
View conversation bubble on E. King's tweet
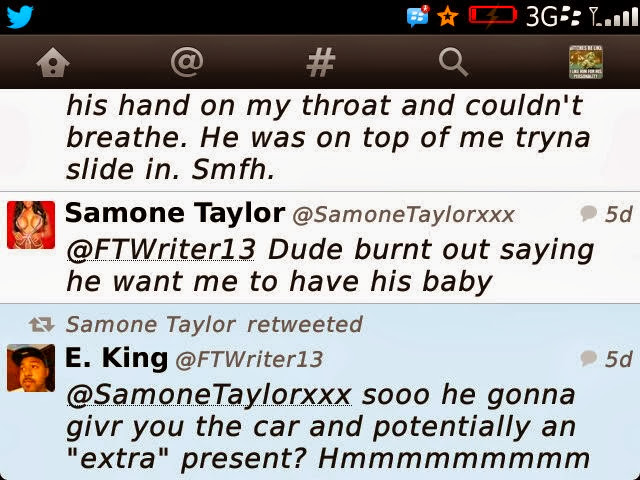[589, 358]
